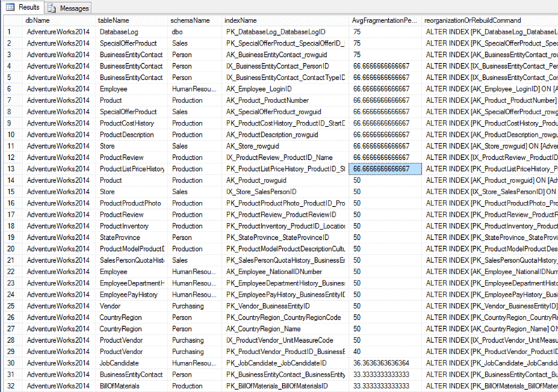Click the dbName column header
Viewport: 558px width, 392px height.
coord(60,20)
